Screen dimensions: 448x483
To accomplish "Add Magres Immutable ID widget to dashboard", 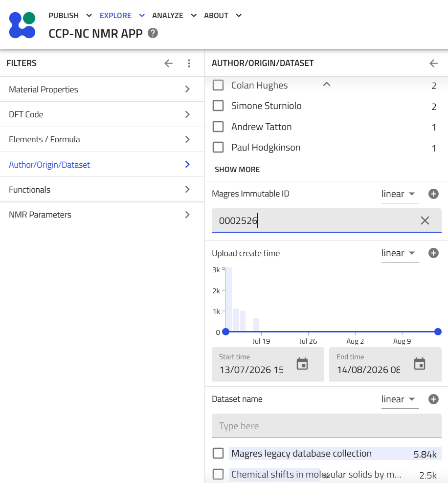I will click(x=433, y=194).
